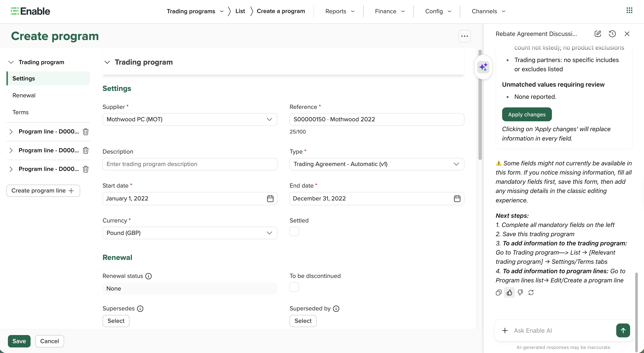Open the Finance menu

tap(390, 11)
